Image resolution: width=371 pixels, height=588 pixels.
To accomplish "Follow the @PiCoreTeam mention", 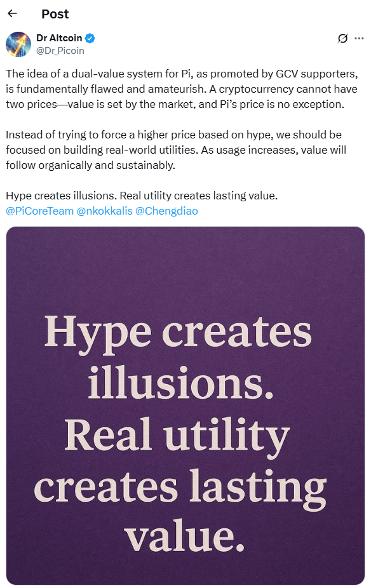I will click(x=40, y=211).
